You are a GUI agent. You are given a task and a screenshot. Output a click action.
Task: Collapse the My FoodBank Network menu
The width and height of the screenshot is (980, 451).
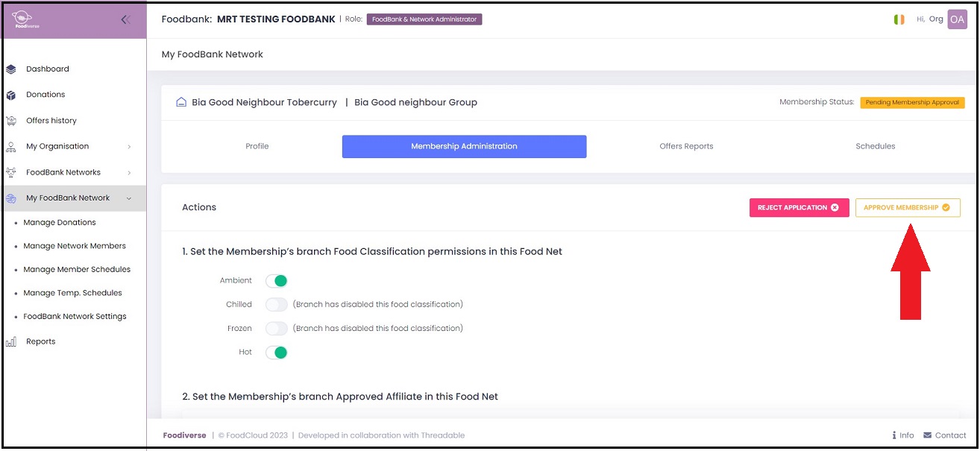pyautogui.click(x=129, y=198)
